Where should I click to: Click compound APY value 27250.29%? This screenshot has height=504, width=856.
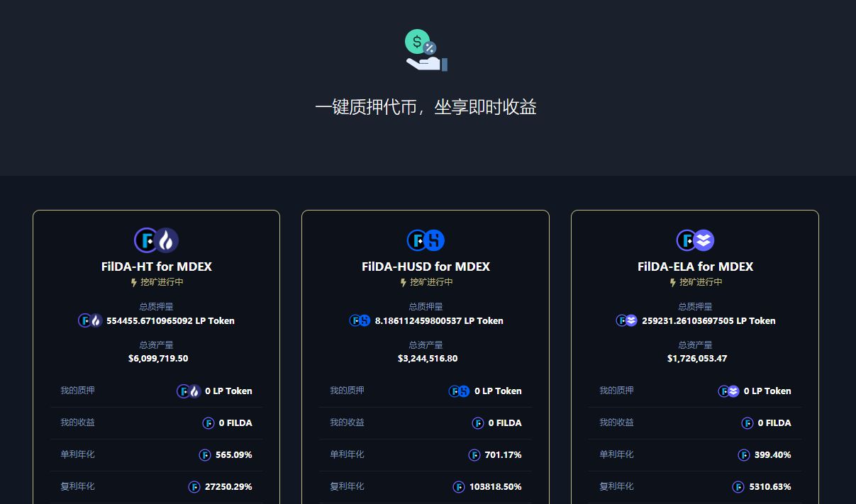click(228, 486)
